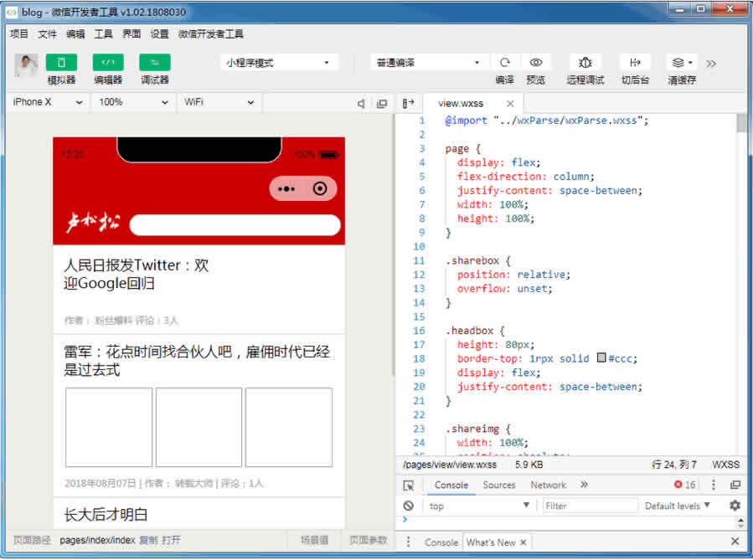Click the 切后台 switch-to-background icon
This screenshot has height=560, width=753.
635,63
